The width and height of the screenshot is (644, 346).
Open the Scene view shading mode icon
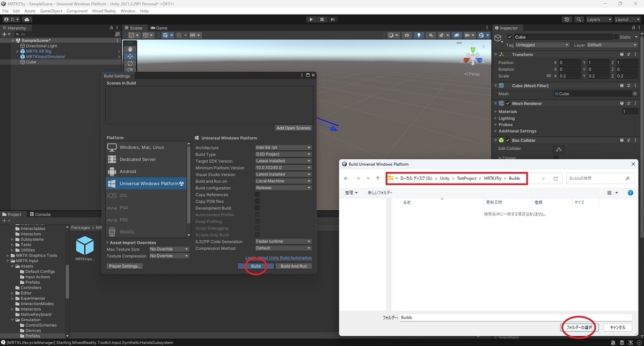391,35
